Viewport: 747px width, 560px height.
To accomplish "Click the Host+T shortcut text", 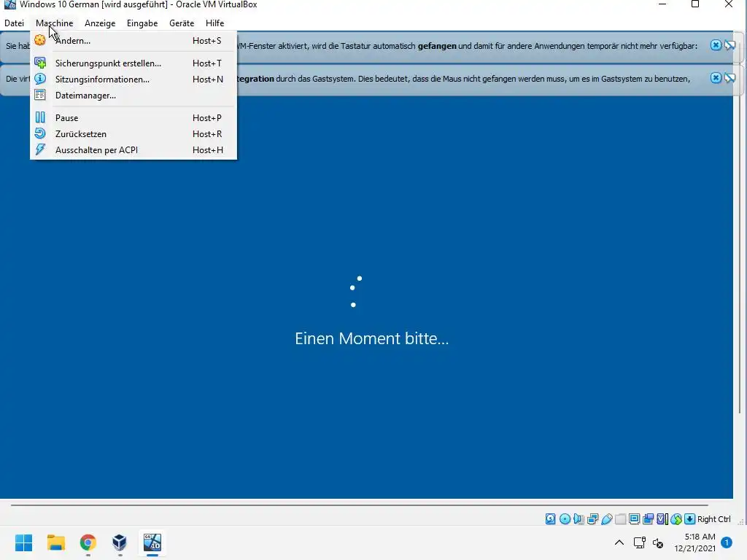I will click(x=207, y=63).
